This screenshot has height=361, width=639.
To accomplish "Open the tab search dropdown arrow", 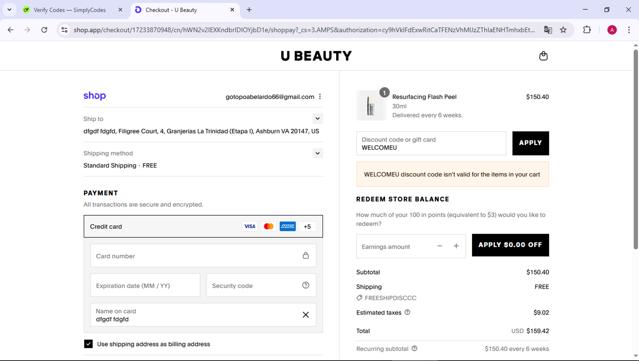I will pos(9,10).
